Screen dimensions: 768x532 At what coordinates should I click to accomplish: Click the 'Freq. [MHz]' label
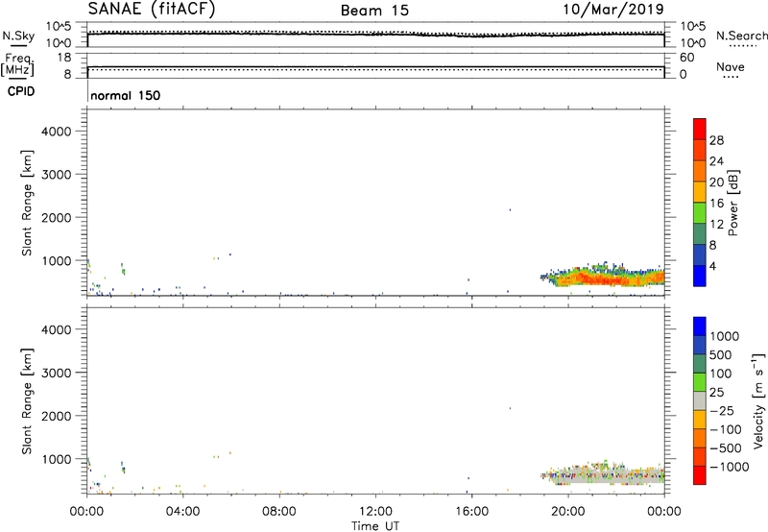coord(17,64)
